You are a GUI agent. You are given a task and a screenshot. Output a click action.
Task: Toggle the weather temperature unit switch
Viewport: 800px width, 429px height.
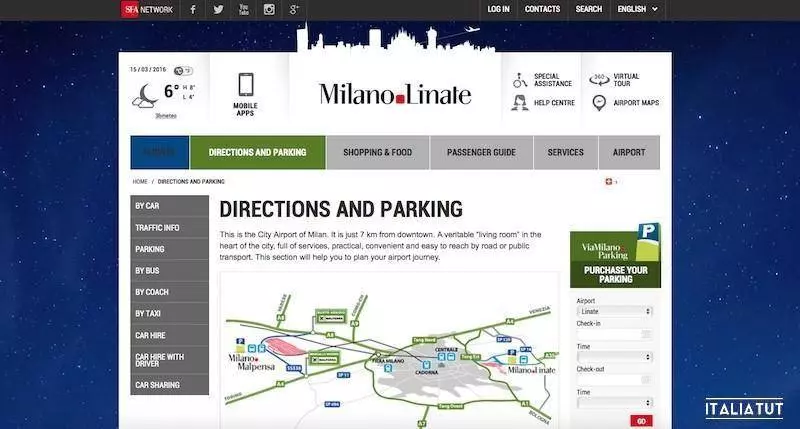pos(183,71)
